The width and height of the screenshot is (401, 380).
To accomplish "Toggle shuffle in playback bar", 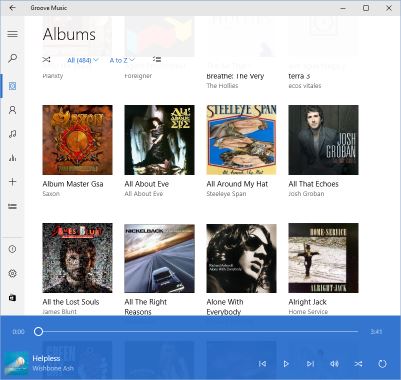I will 358,364.
